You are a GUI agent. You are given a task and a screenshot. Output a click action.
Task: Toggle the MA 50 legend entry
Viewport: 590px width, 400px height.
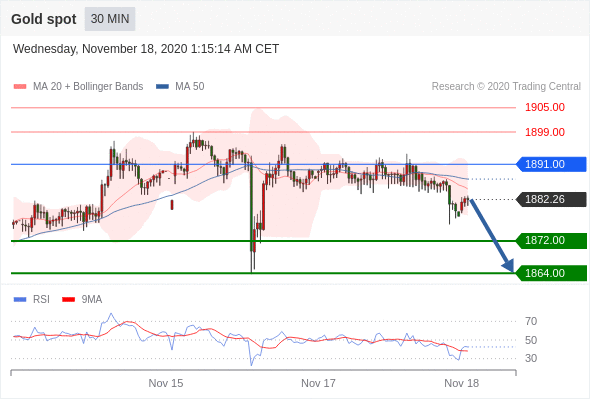180,87
